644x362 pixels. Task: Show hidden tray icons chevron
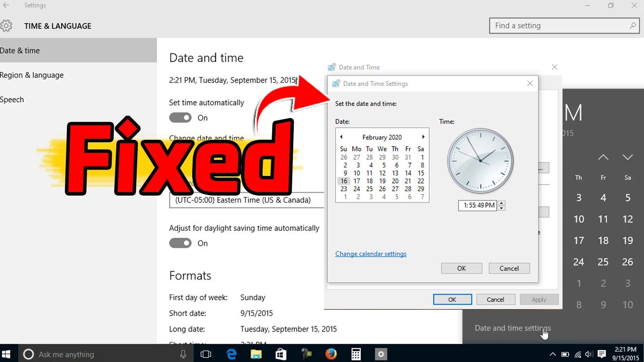tap(553, 354)
